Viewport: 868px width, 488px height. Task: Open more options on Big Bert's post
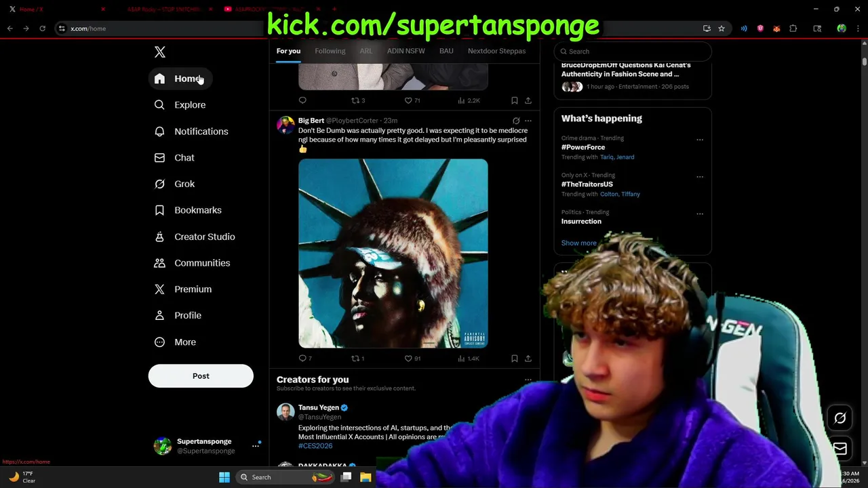pyautogui.click(x=528, y=121)
